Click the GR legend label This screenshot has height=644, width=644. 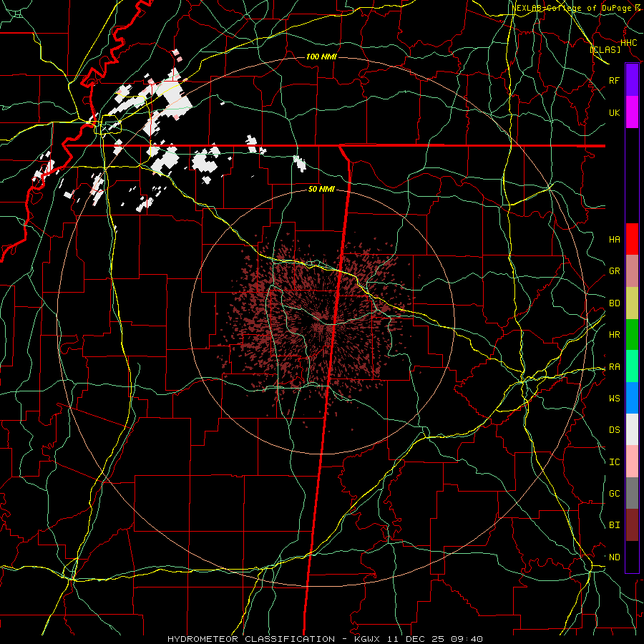click(x=615, y=271)
